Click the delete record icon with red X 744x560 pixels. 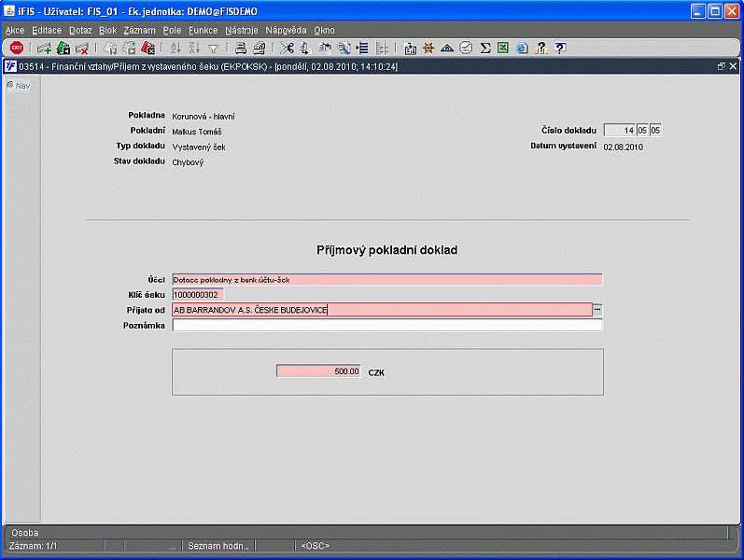[x=82, y=48]
